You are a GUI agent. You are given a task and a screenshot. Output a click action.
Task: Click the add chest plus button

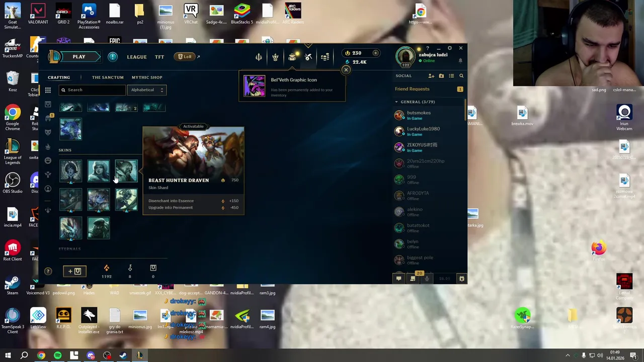point(74,271)
